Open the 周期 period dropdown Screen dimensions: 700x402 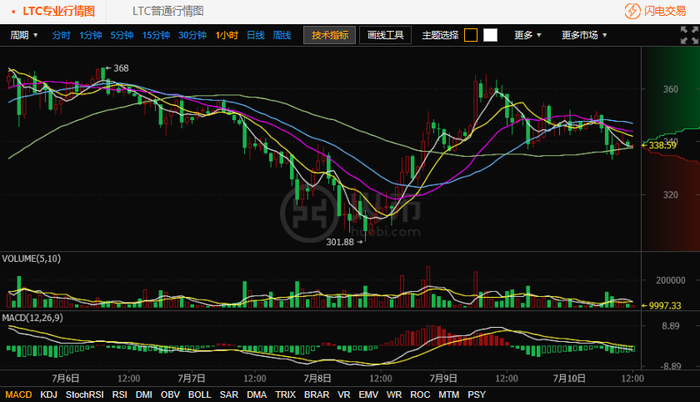tap(24, 35)
